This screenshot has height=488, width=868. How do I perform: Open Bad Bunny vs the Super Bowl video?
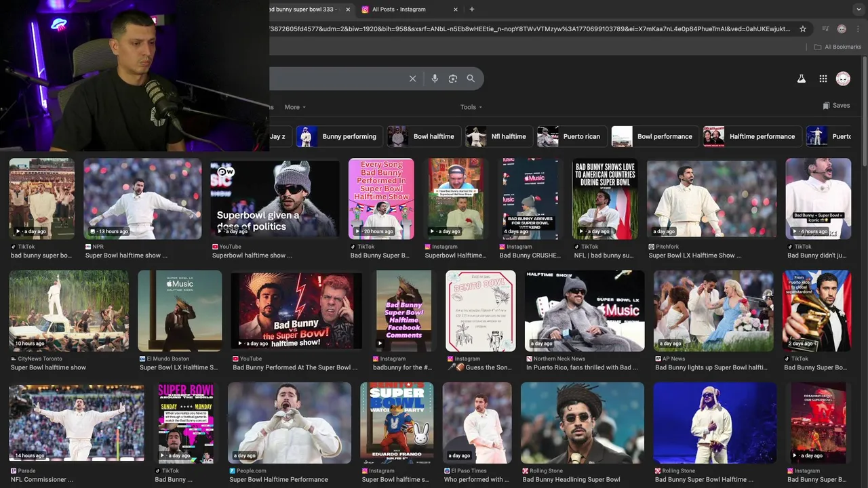296,310
